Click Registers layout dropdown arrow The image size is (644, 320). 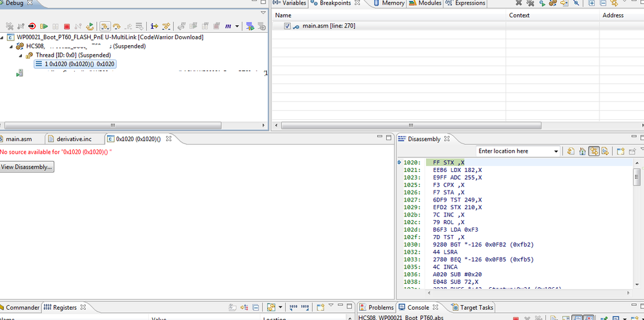click(280, 307)
